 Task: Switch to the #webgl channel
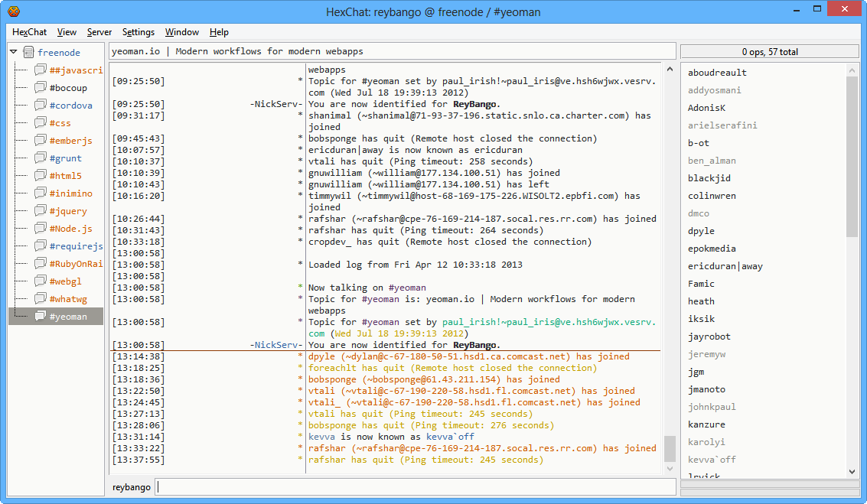coord(65,281)
